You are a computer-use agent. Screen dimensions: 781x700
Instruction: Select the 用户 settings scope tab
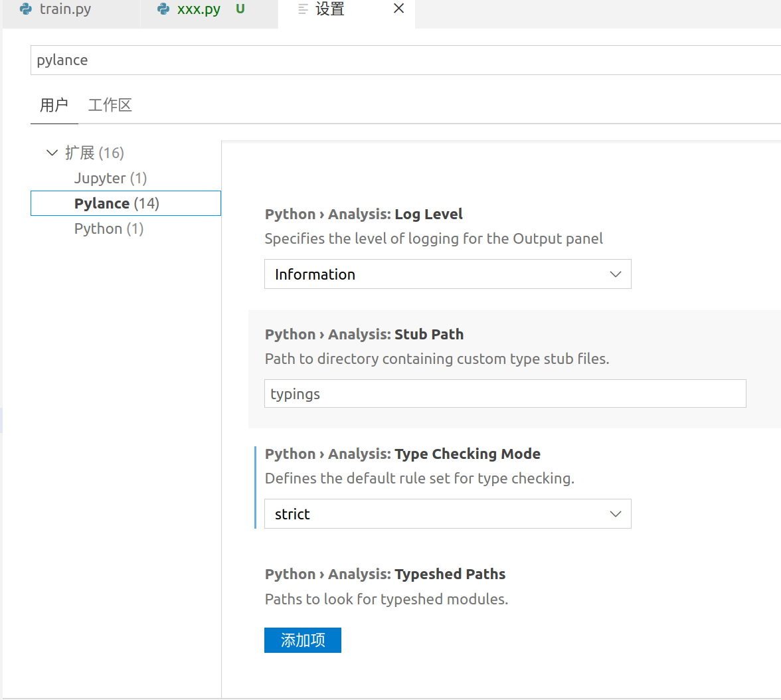pos(54,105)
